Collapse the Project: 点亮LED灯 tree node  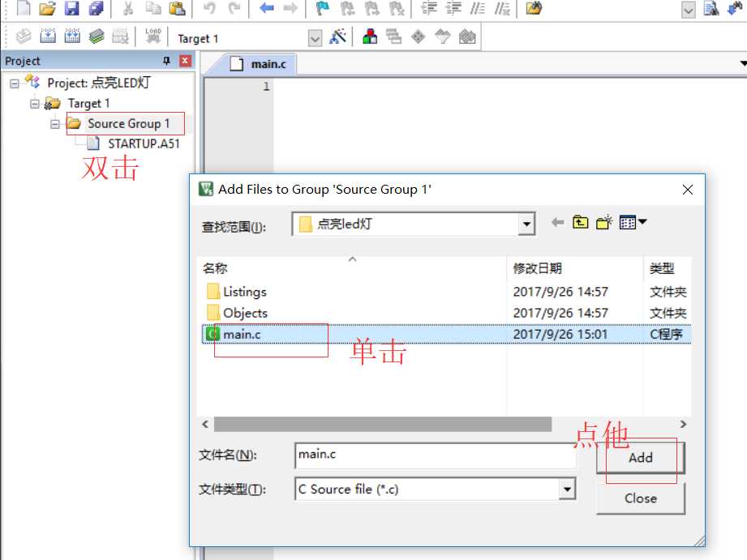click(15, 83)
